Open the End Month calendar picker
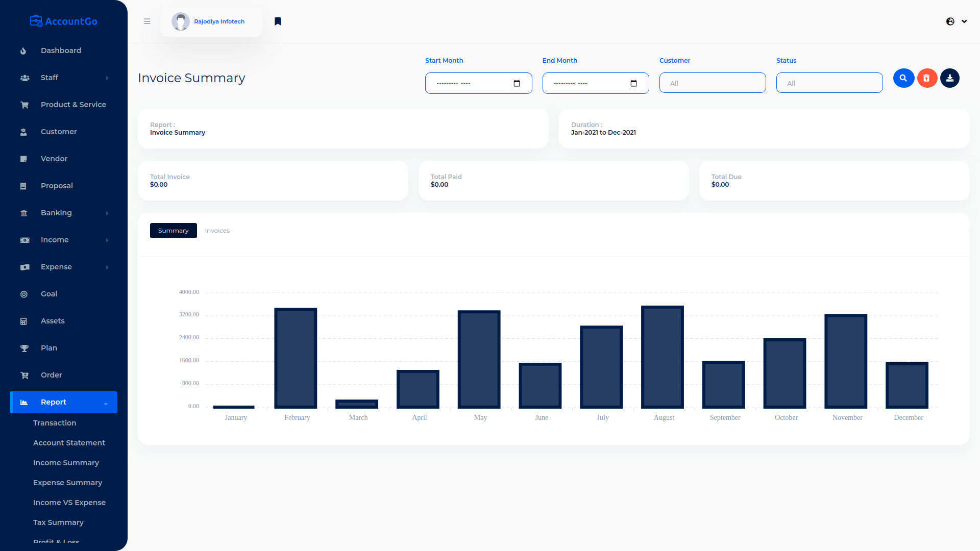Image resolution: width=980 pixels, height=551 pixels. [633, 83]
